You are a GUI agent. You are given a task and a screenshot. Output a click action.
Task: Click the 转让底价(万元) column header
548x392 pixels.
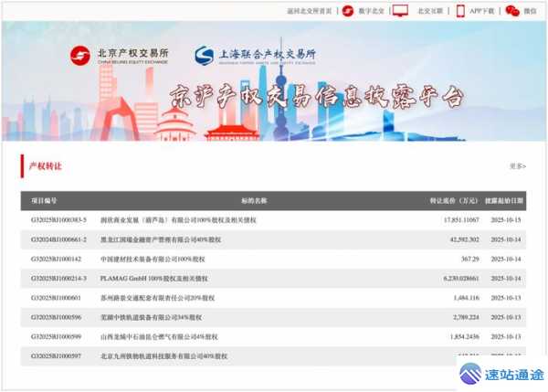click(x=453, y=201)
